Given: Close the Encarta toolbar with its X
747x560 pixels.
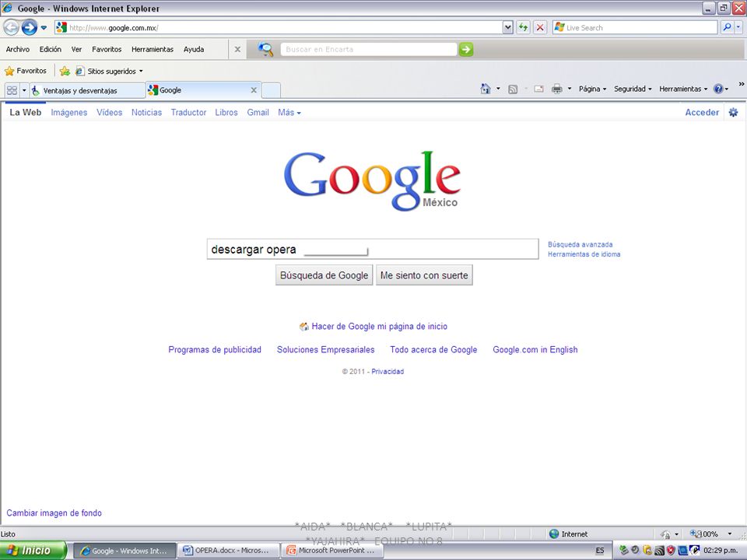Looking at the screenshot, I should [237, 49].
